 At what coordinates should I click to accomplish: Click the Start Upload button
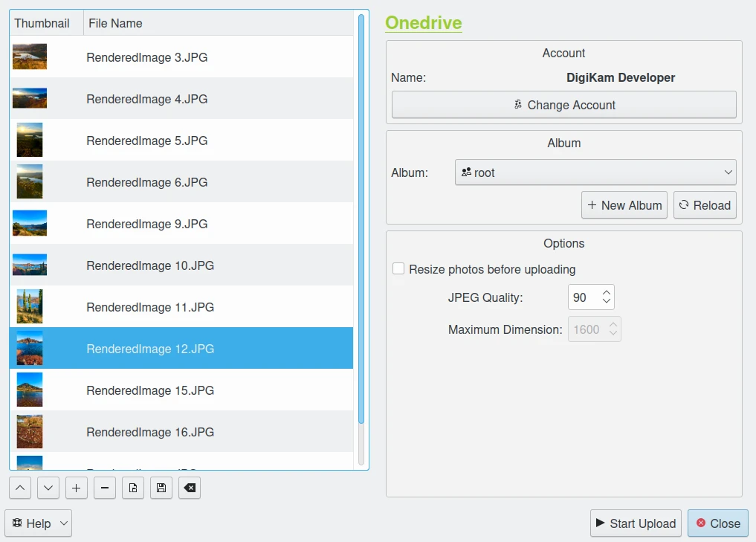pos(636,523)
